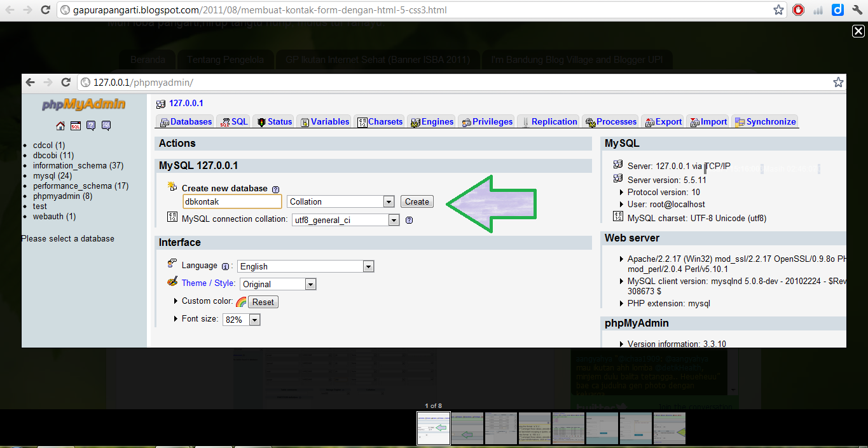Image resolution: width=868 pixels, height=448 pixels.
Task: Click the dbkontak database name field
Action: pos(232,201)
